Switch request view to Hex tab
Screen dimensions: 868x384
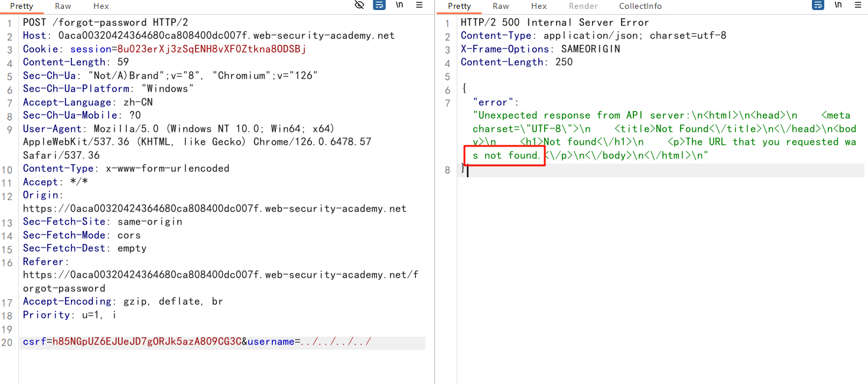101,6
